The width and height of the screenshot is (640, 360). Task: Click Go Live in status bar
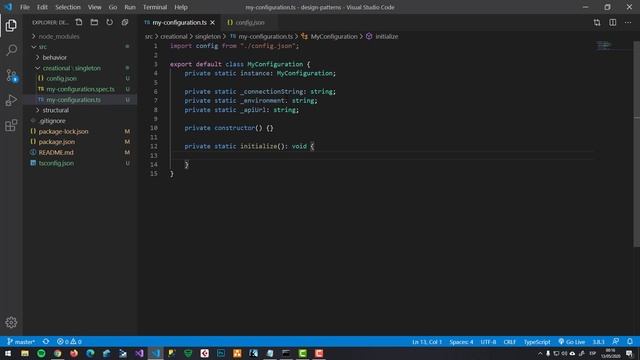[x=571, y=342]
